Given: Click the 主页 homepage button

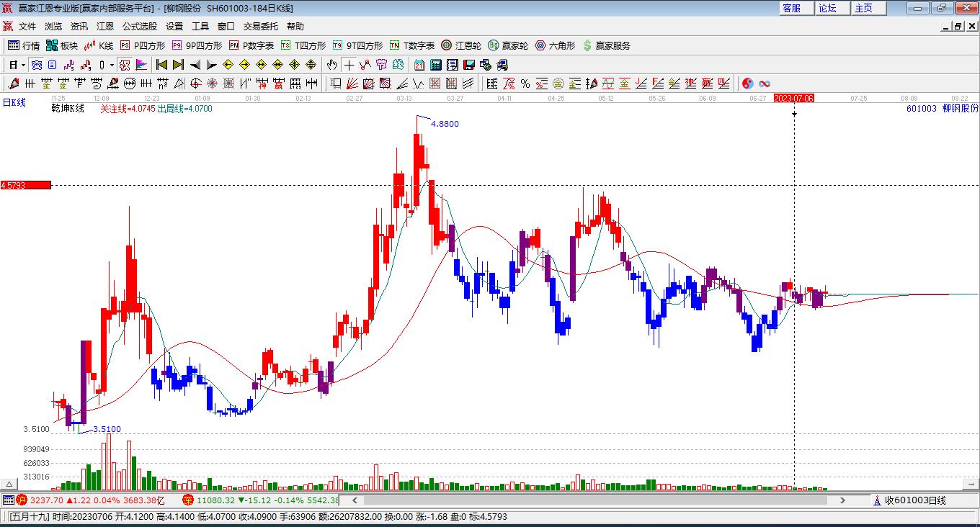Looking at the screenshot, I should (x=868, y=8).
